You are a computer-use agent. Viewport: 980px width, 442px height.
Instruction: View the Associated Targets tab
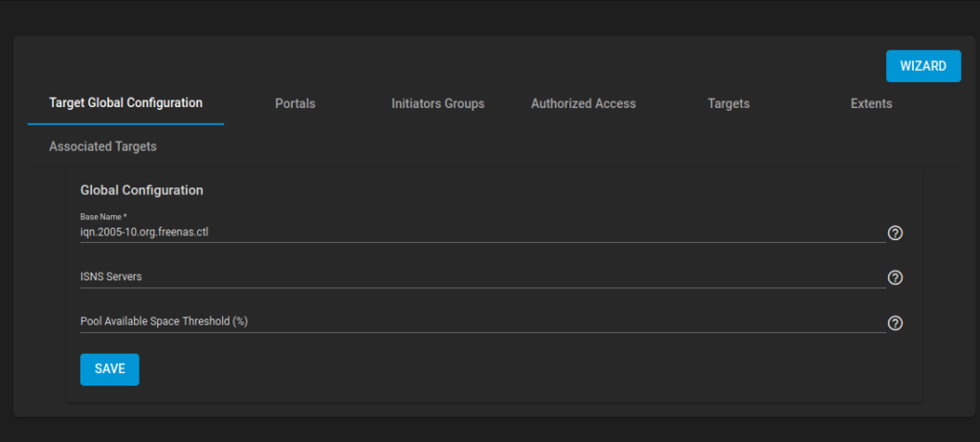102,147
